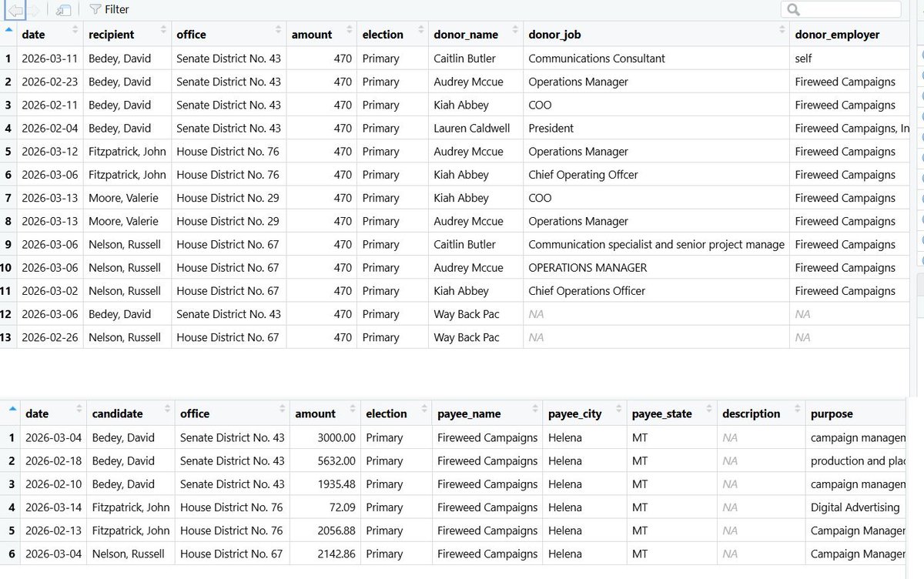Click Communication specialist and senior project job cell
924x579 pixels.
(x=656, y=244)
